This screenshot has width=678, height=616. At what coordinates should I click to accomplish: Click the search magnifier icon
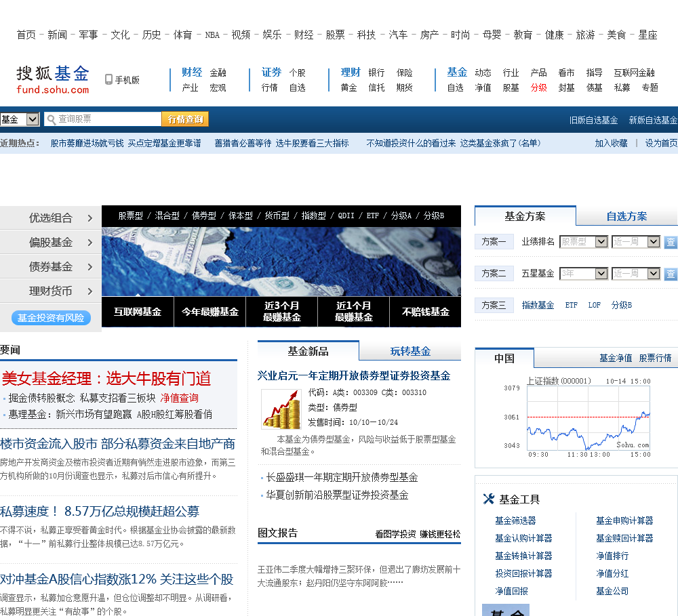pos(52,119)
